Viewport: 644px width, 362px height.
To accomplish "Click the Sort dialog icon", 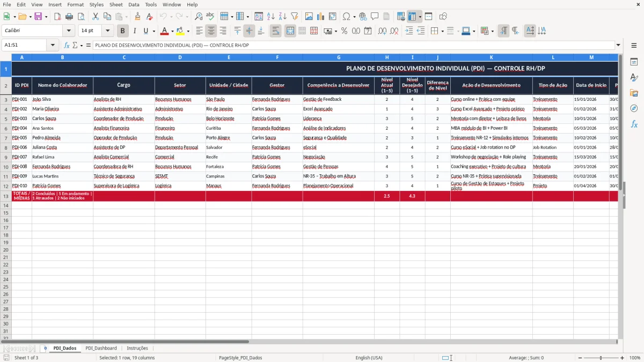I will tap(259, 17).
